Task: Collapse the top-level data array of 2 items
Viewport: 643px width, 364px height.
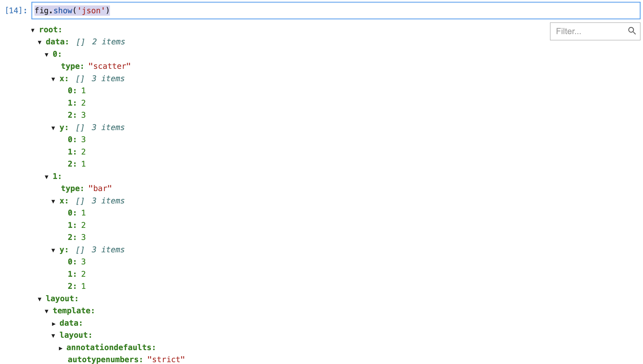Action: pos(40,42)
